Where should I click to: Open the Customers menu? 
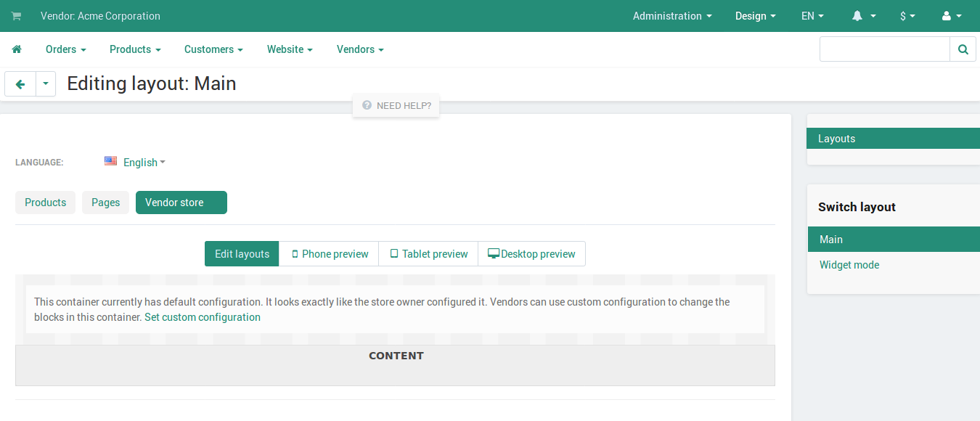[213, 49]
